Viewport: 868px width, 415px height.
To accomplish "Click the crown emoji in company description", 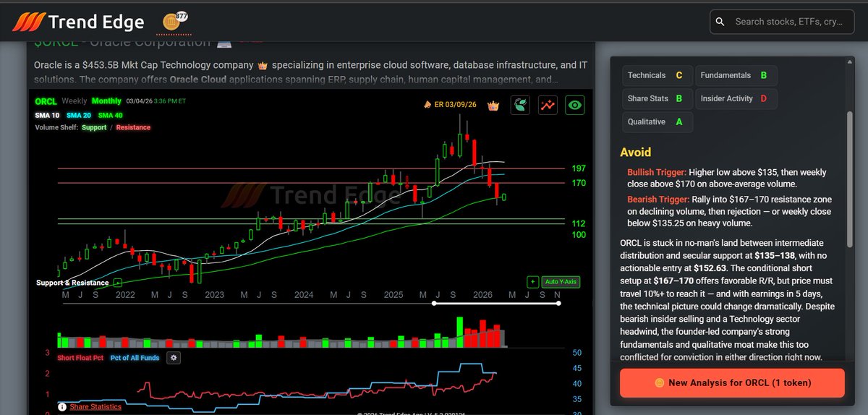I will click(x=263, y=65).
